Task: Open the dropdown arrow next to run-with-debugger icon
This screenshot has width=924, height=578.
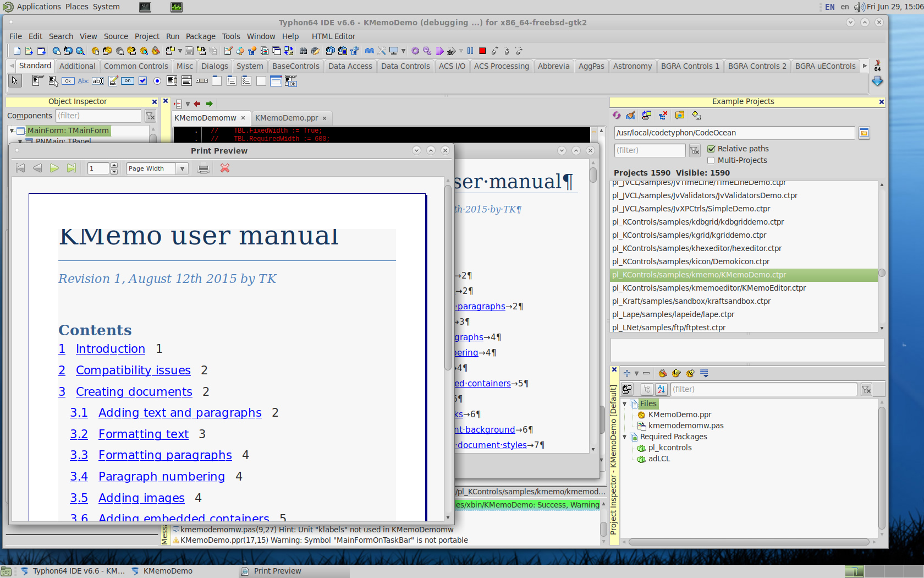Action: 461,51
